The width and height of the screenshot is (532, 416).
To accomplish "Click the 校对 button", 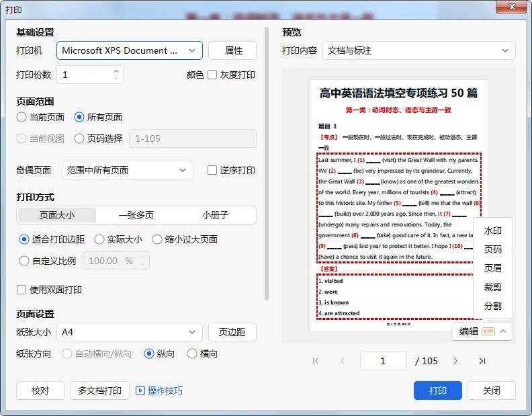I will (40, 390).
